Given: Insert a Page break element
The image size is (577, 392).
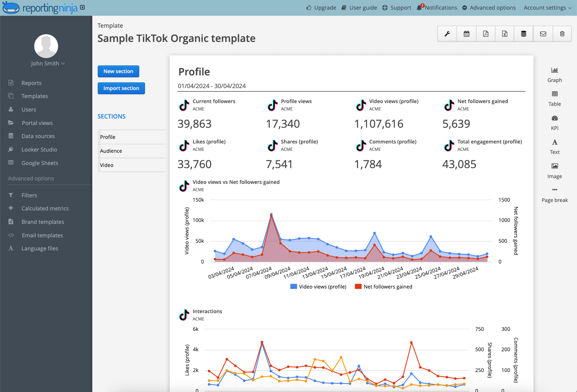Looking at the screenshot, I should click(x=554, y=195).
